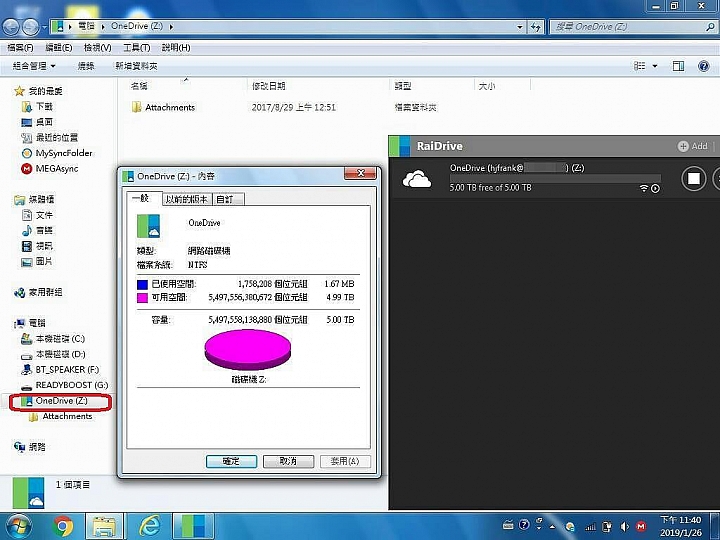Screen dimensions: 720x540
Task: Switch to 以前的版本 tab in properties dialog
Action: pyautogui.click(x=186, y=199)
